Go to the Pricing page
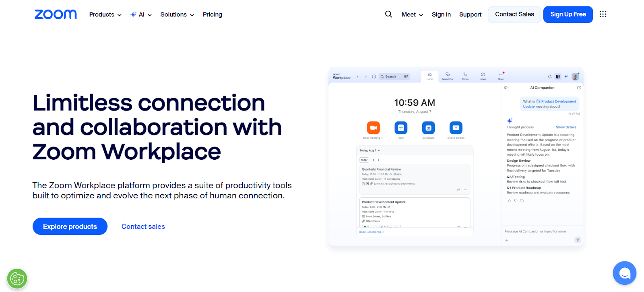The image size is (644, 292). coord(213,14)
